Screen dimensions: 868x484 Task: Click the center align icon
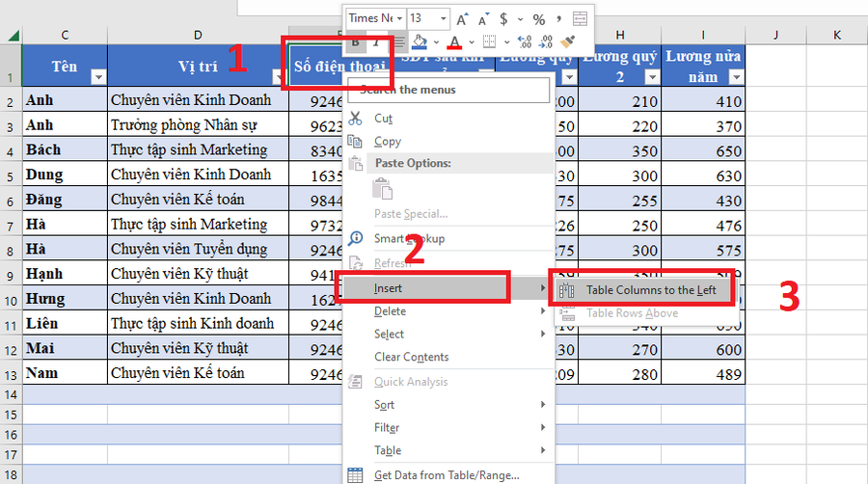pyautogui.click(x=398, y=42)
